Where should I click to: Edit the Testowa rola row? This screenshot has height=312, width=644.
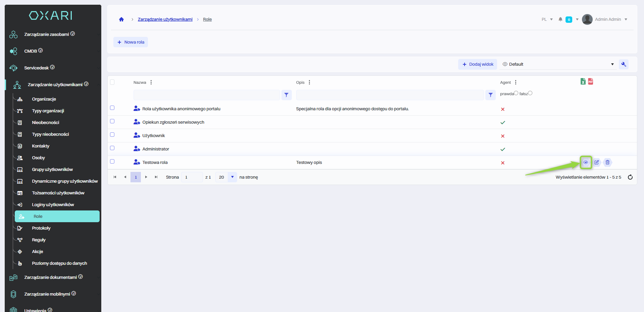[x=597, y=163]
